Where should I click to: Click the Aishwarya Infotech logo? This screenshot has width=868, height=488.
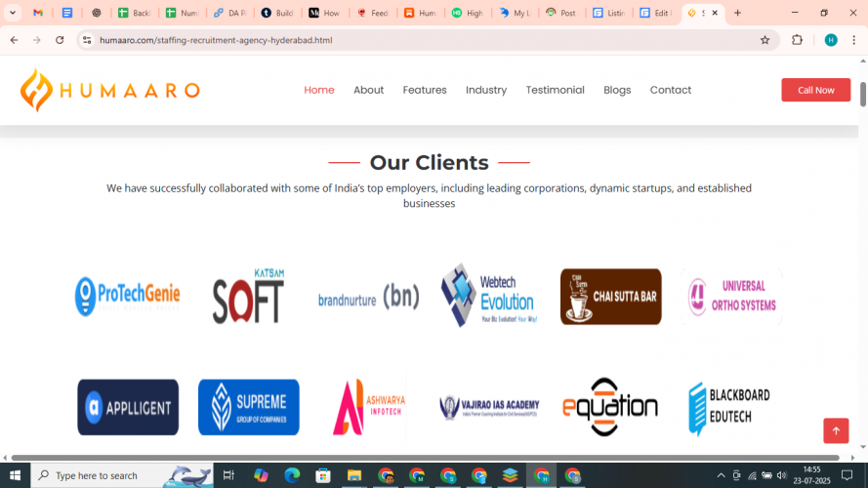click(369, 407)
